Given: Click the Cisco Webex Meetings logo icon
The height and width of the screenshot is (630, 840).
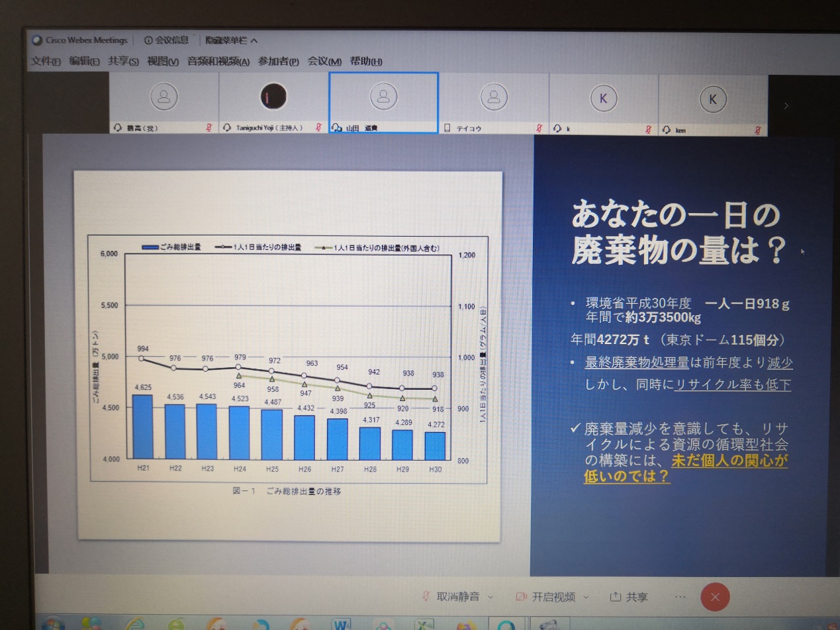Looking at the screenshot, I should click(37, 40).
